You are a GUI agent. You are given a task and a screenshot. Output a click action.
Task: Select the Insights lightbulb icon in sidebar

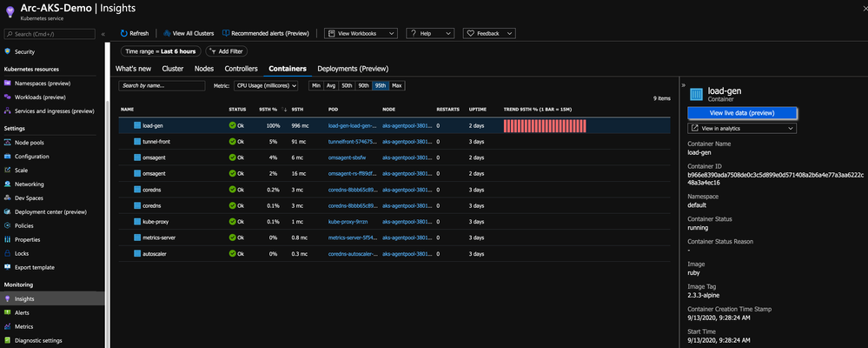point(8,298)
